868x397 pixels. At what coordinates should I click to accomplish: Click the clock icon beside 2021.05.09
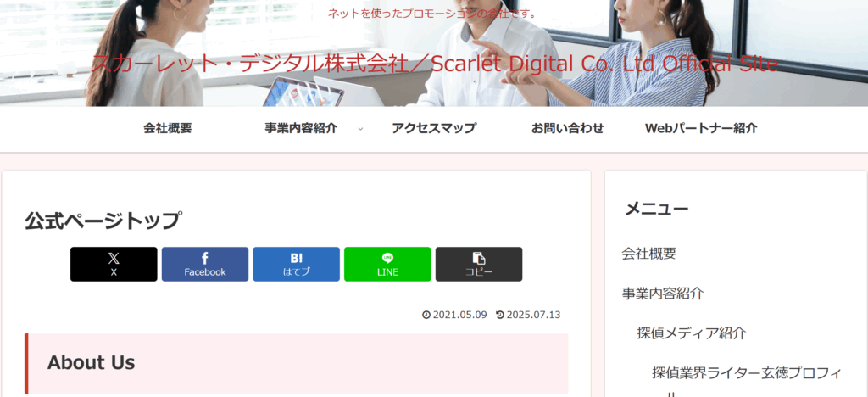click(x=426, y=315)
